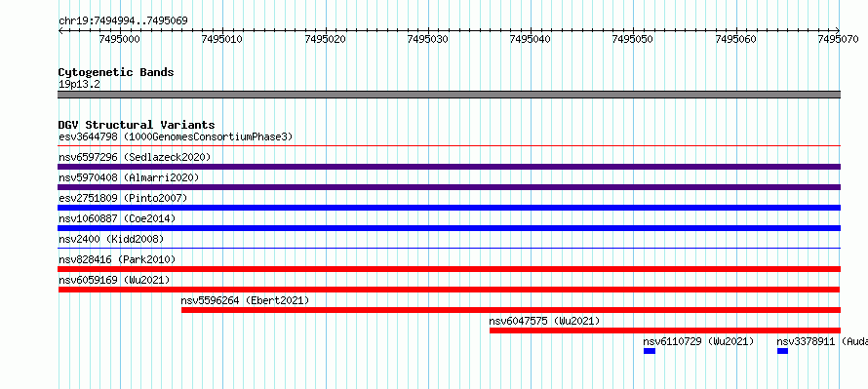Click ruler position 7495000
868x389 pixels.
[x=120, y=39]
